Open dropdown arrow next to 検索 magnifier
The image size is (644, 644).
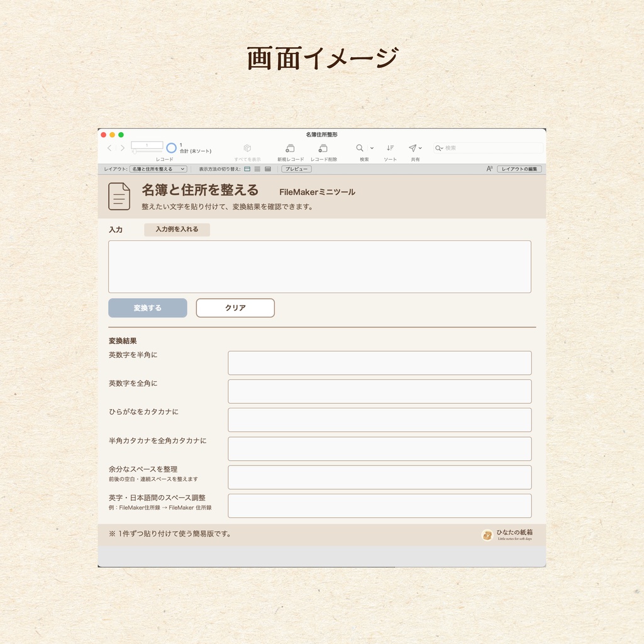coord(372,148)
